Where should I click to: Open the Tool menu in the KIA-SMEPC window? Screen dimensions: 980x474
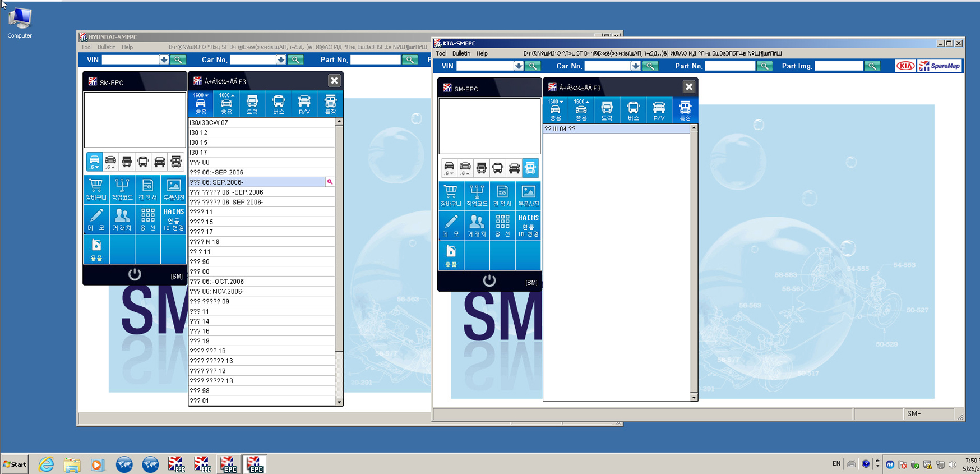coord(441,54)
